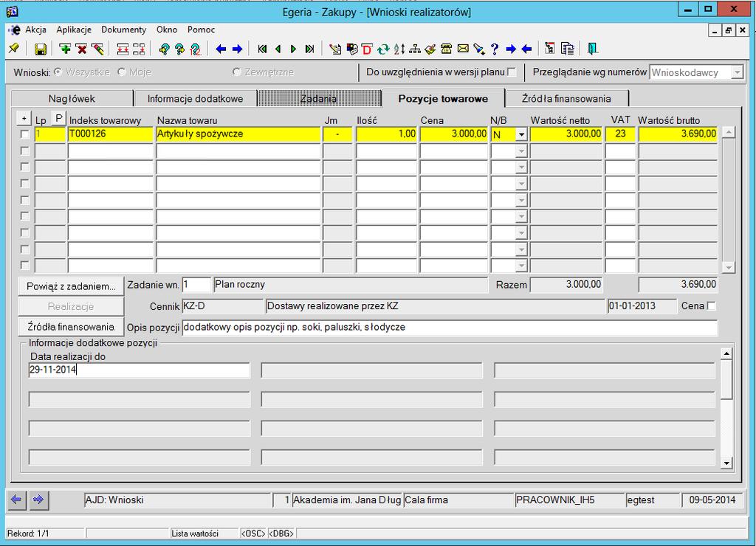This screenshot has height=546, width=756.
Task: Toggle the Cena checkbox near the date 01-01-2013
Action: click(711, 306)
